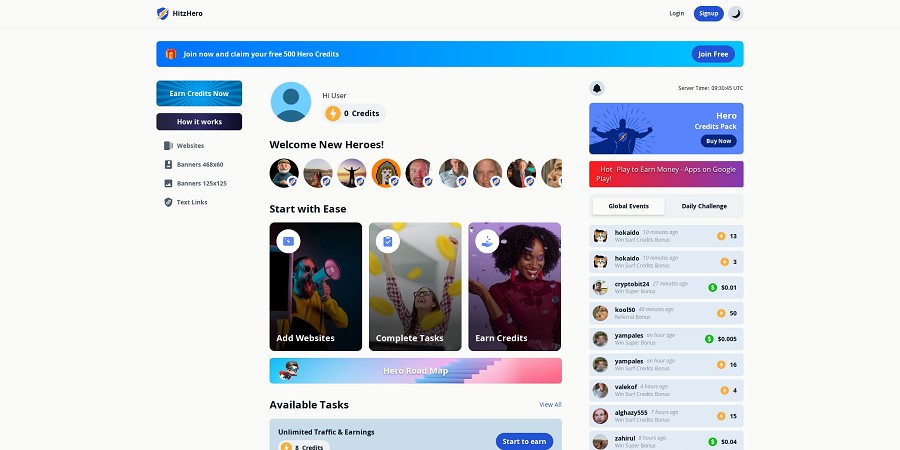900x450 pixels.
Task: Open the Add Websites card
Action: pos(315,286)
